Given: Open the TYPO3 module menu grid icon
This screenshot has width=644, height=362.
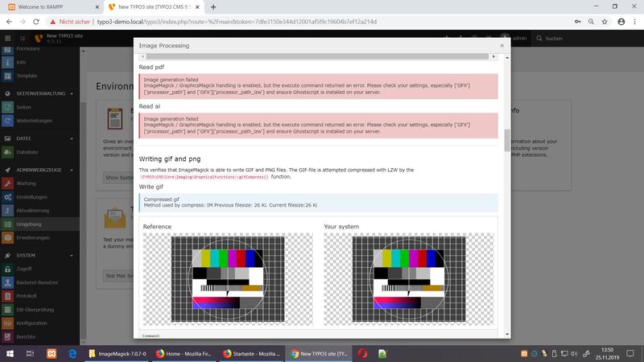Looking at the screenshot, I should click(x=7, y=38).
